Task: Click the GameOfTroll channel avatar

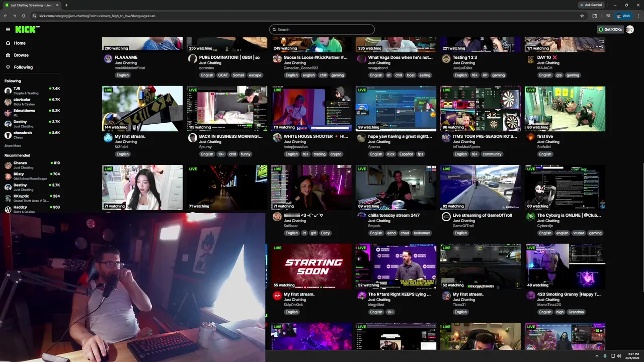Action: click(446, 217)
